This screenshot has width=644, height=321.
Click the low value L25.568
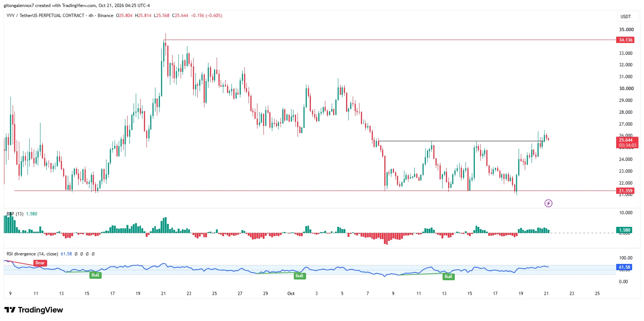[162, 16]
